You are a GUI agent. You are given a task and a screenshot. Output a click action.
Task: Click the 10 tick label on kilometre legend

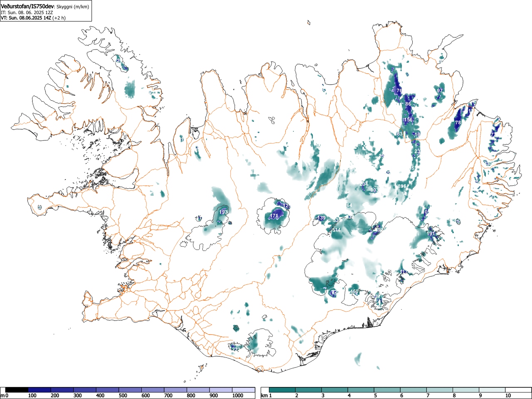pyautogui.click(x=508, y=396)
